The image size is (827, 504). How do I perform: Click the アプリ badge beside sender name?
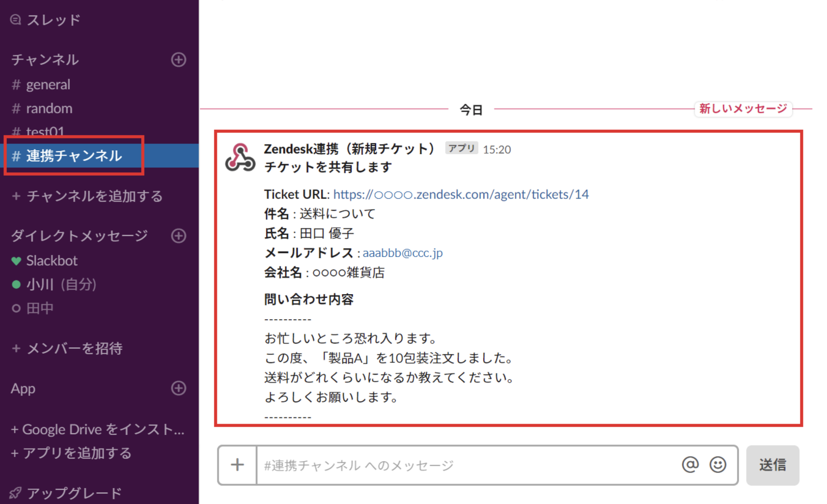[x=461, y=148]
